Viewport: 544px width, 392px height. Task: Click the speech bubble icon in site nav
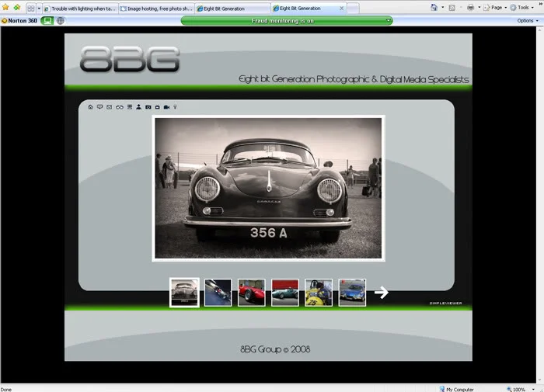coord(100,107)
